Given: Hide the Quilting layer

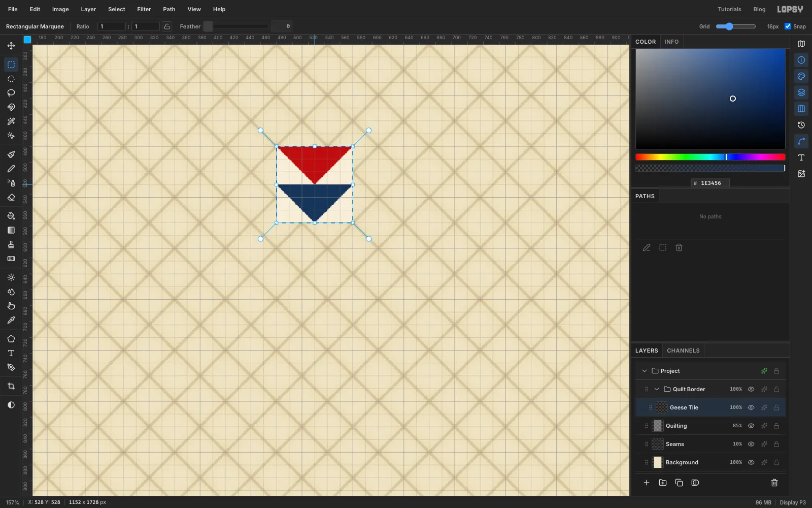Looking at the screenshot, I should coord(751,426).
